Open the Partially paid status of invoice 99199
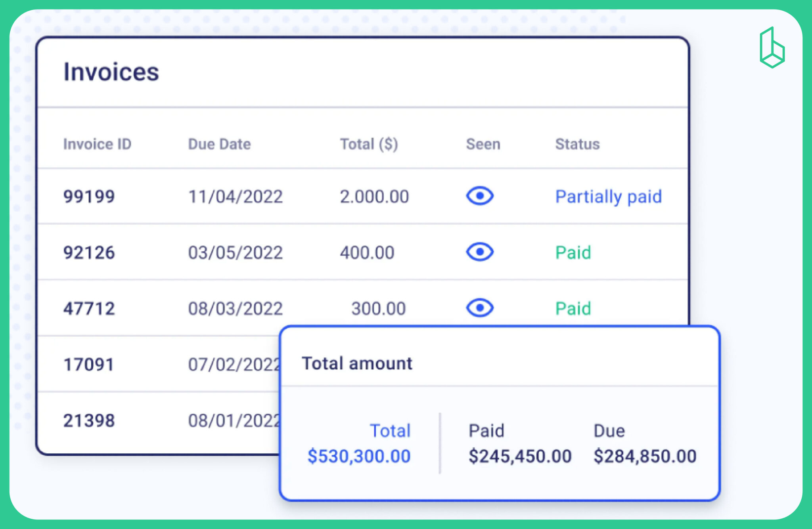The width and height of the screenshot is (812, 529). click(x=609, y=197)
